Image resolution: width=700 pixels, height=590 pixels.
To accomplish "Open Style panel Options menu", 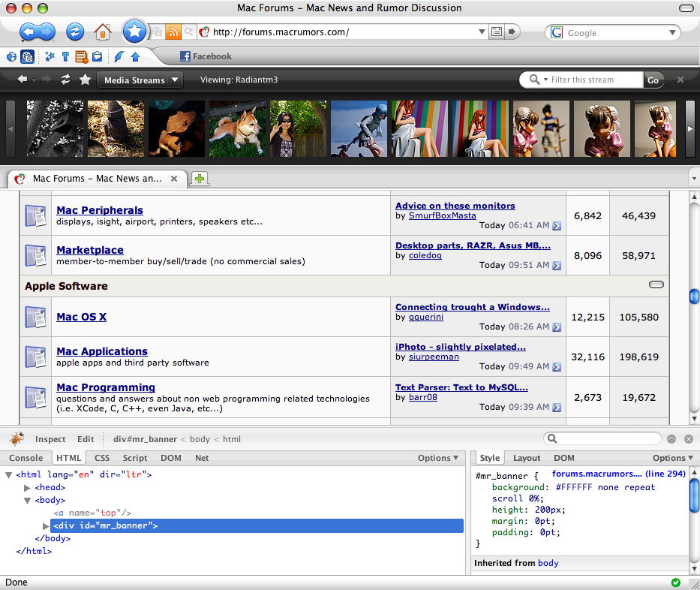I will pyautogui.click(x=673, y=458).
